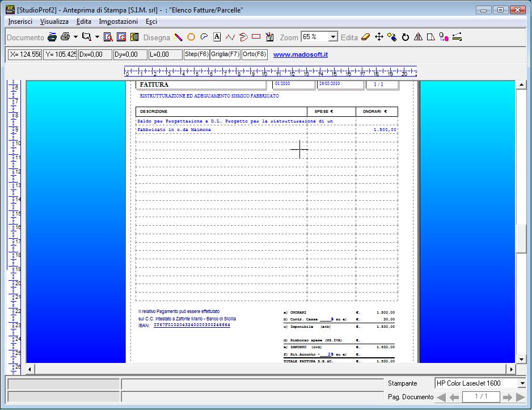The height and width of the screenshot is (410, 532).
Task: Click the IBAN number text
Action: coord(192,325)
